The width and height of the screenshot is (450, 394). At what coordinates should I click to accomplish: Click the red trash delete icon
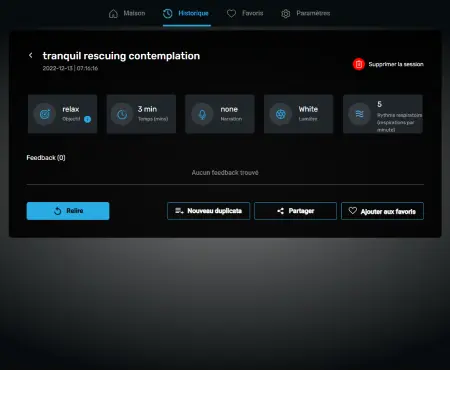pos(359,64)
